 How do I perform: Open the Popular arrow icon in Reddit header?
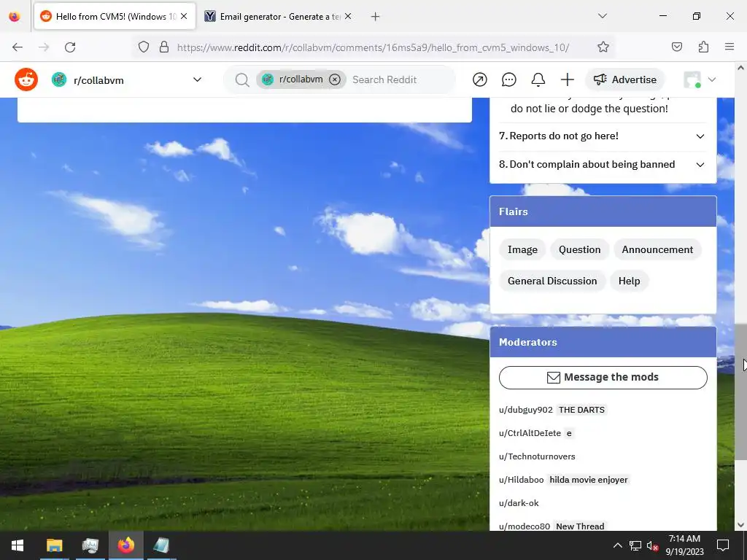click(480, 79)
